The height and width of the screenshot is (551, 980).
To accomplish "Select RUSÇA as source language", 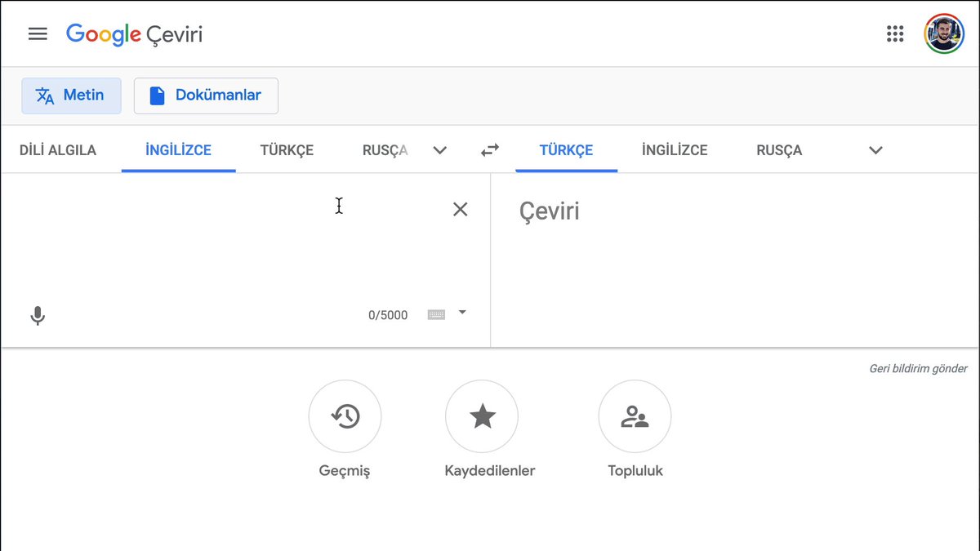I will pos(385,150).
